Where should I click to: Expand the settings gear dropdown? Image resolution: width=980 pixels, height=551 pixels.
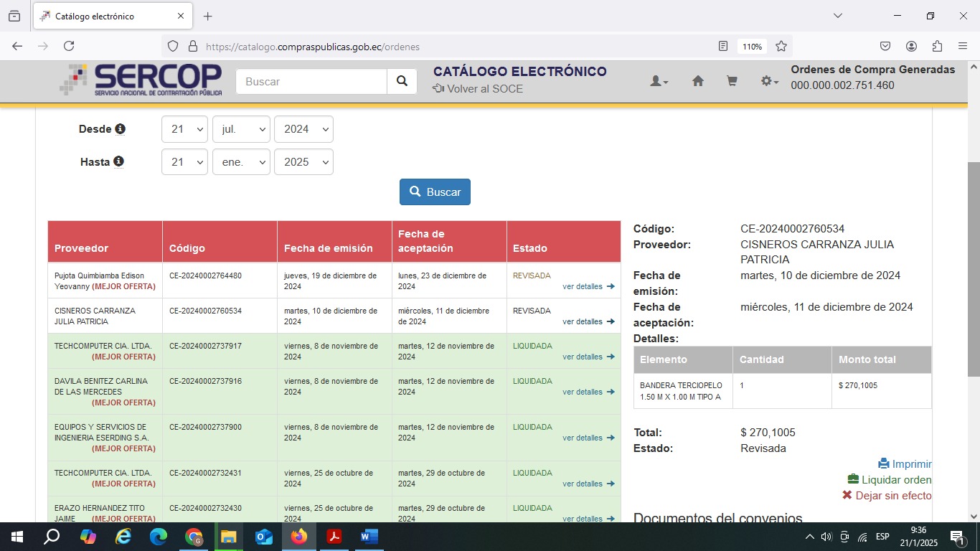tap(769, 82)
